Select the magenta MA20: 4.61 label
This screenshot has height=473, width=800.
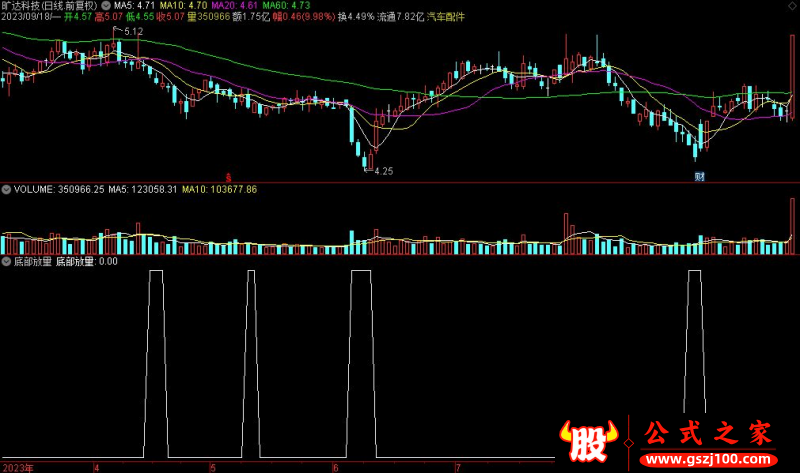(x=235, y=6)
